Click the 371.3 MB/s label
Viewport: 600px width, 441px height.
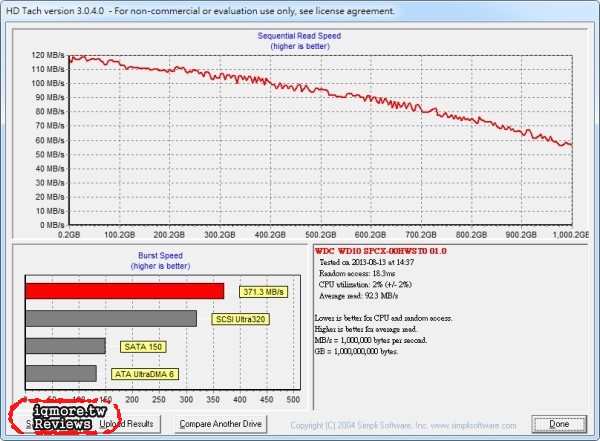(263, 292)
